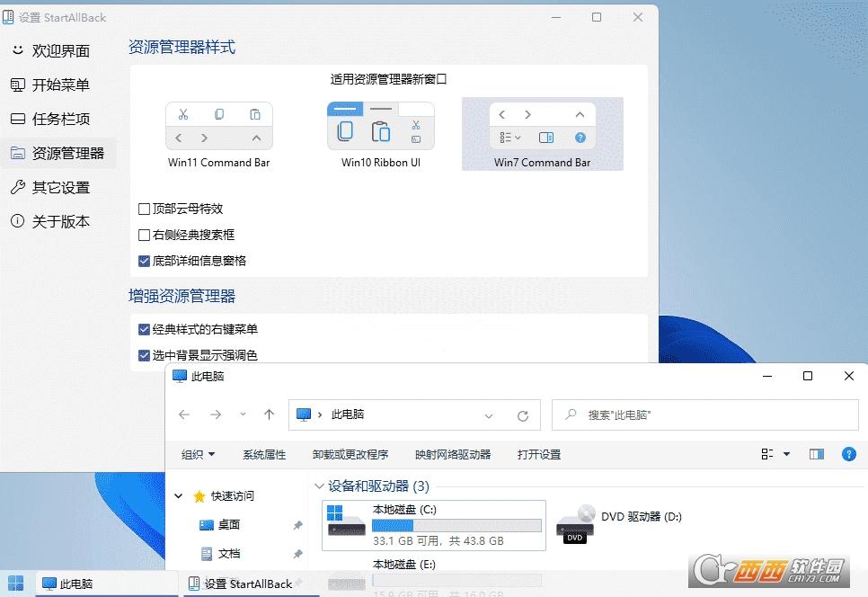Uncheck 经典样式的右键菜单

tap(144, 329)
